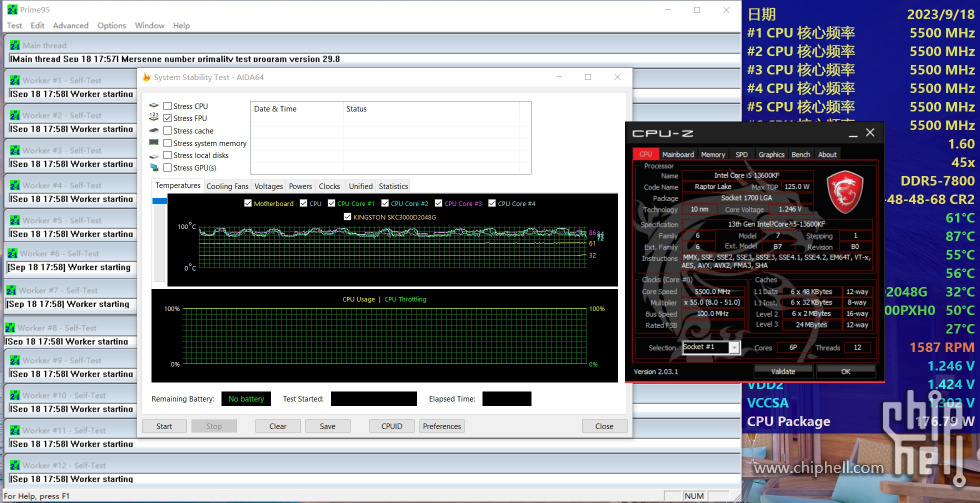Open the About tab in CPU-Z

click(x=828, y=154)
